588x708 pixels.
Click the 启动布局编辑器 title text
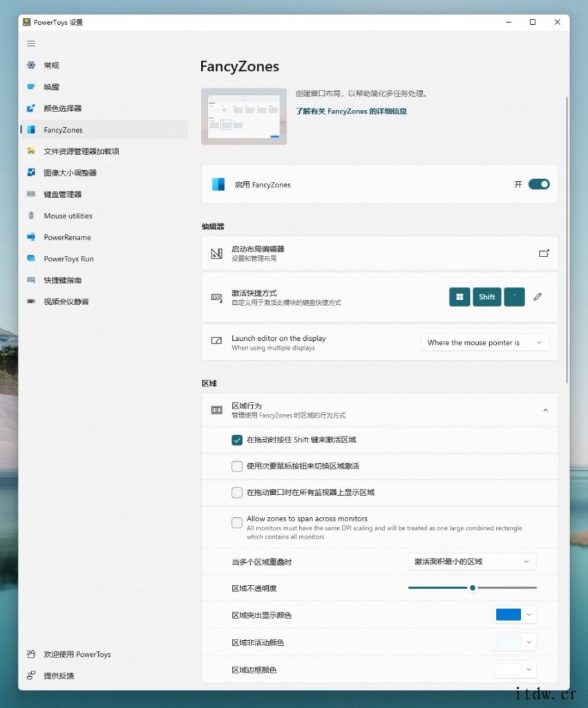258,249
